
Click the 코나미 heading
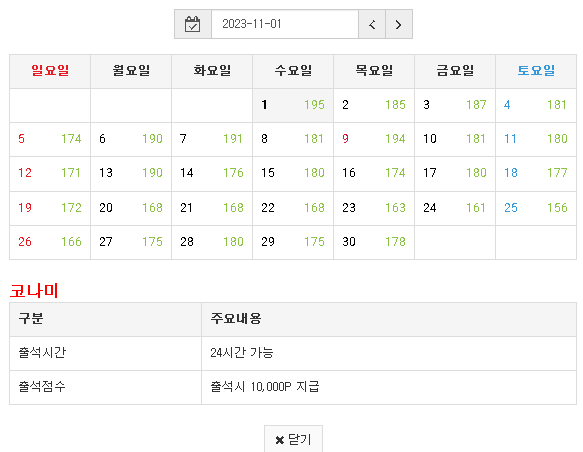(x=34, y=290)
